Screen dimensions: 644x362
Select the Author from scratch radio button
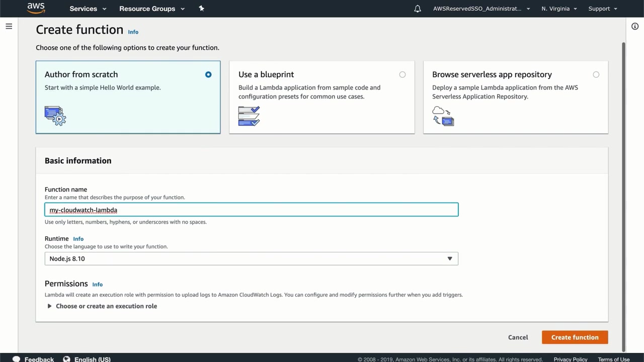tap(208, 74)
